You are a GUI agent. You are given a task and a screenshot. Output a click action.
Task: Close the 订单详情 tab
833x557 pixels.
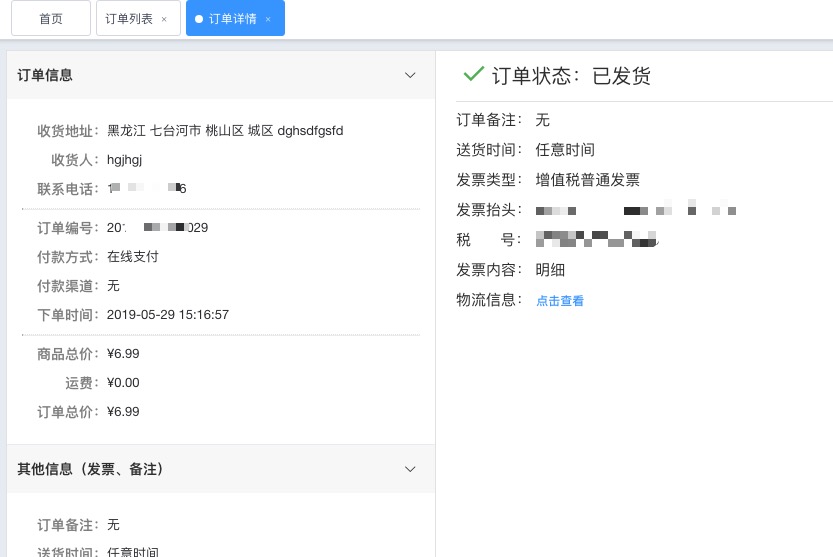[x=268, y=19]
